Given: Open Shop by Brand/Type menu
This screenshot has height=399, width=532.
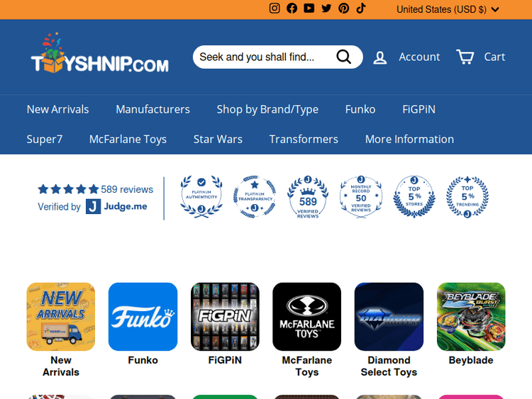Looking at the screenshot, I should (267, 109).
